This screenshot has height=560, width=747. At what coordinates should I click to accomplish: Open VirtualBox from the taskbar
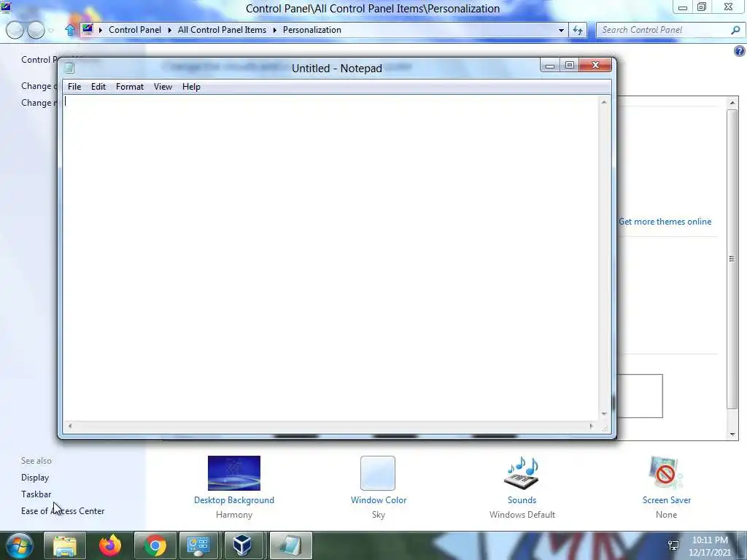(243, 545)
